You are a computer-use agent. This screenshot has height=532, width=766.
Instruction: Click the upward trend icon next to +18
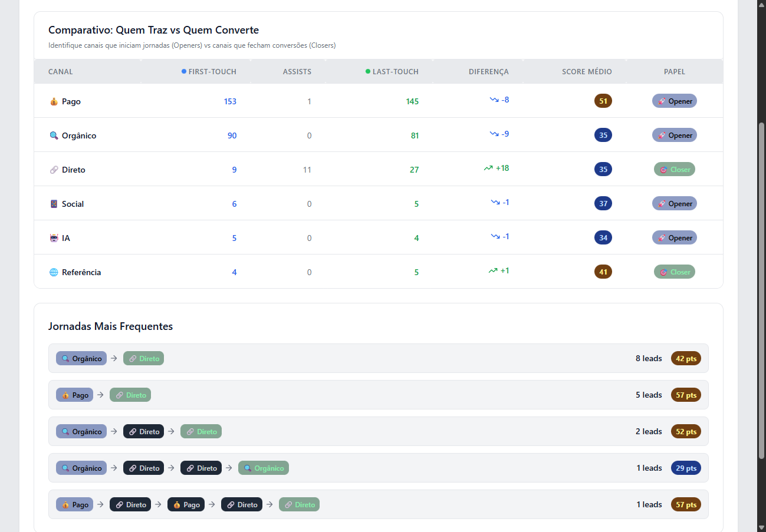488,168
